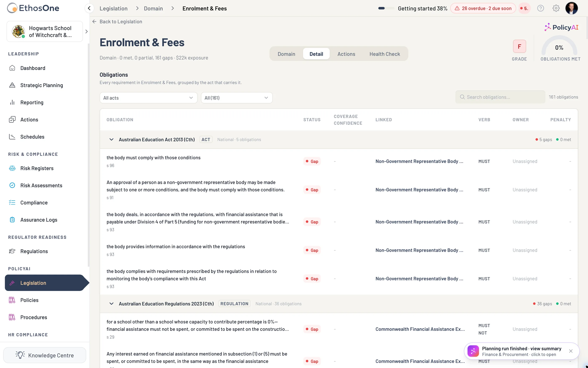Viewport: 588px width, 368px height.
Task: Collapse sidebar with the back chevron button
Action: (89, 8)
